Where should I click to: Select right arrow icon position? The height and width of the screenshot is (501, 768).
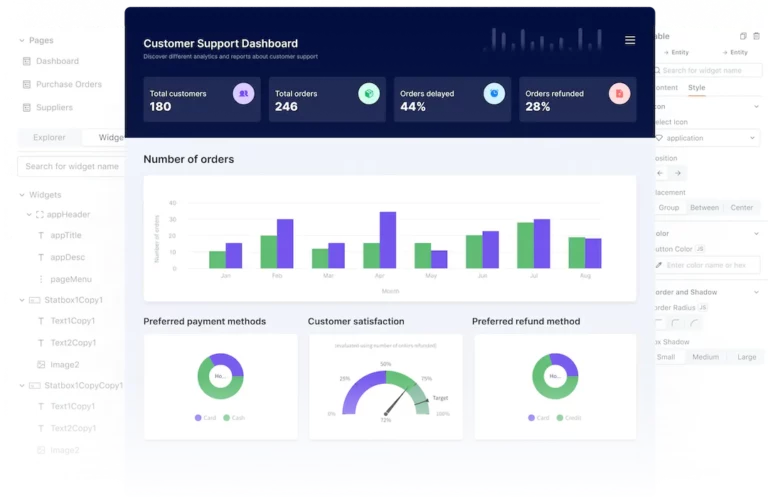click(x=678, y=173)
